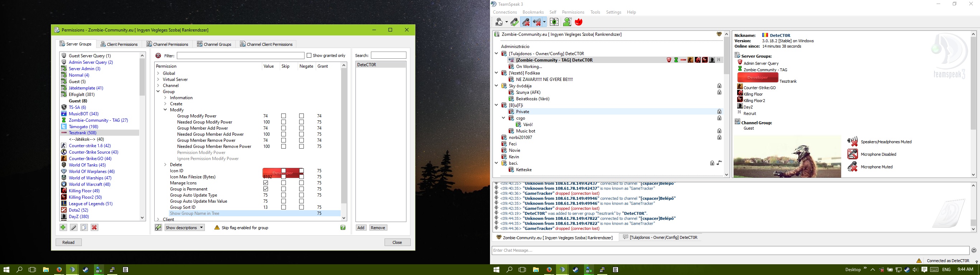Open the contacts manager toolbar icon
Image resolution: width=980 pixels, height=275 pixels.
pyautogui.click(x=567, y=23)
